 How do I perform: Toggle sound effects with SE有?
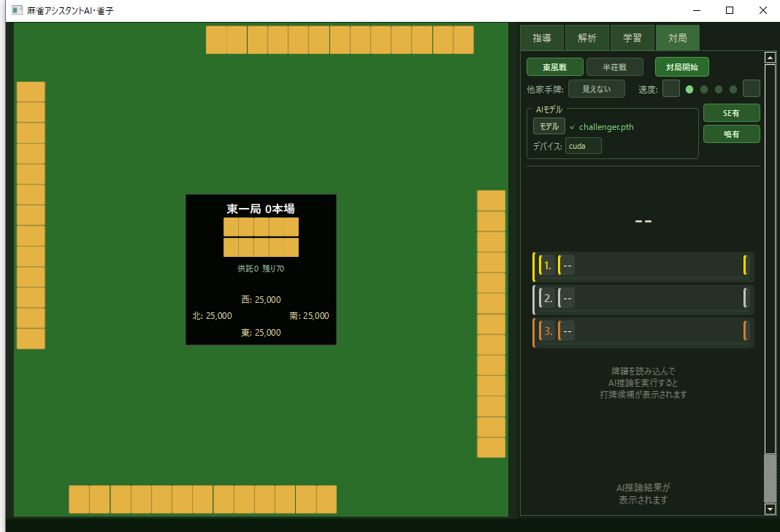pos(731,113)
